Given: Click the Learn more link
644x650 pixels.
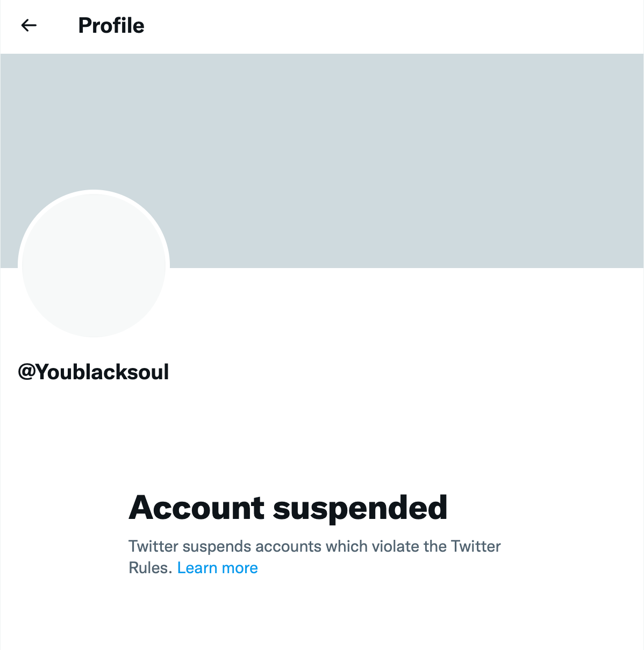Looking at the screenshot, I should [x=217, y=568].
